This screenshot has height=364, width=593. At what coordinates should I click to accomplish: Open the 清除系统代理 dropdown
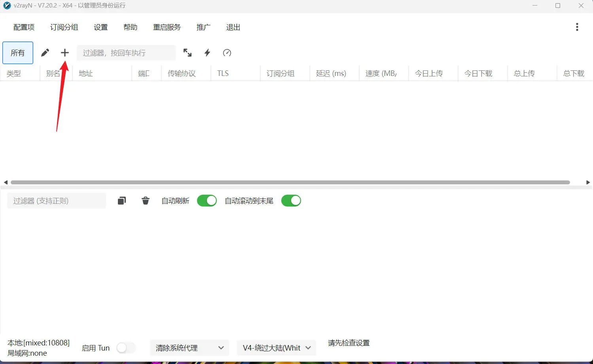click(189, 348)
